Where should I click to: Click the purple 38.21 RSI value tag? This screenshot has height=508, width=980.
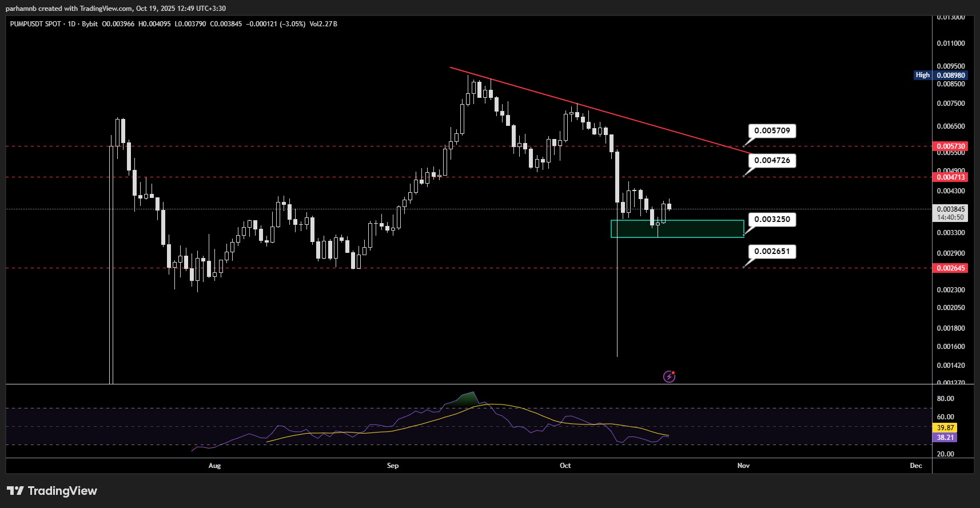tap(945, 438)
